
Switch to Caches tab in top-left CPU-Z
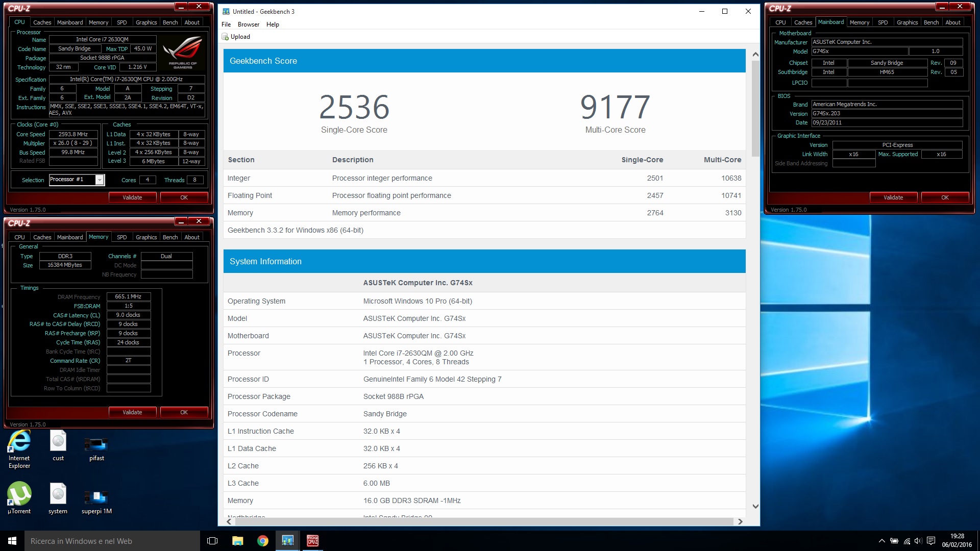coord(42,22)
